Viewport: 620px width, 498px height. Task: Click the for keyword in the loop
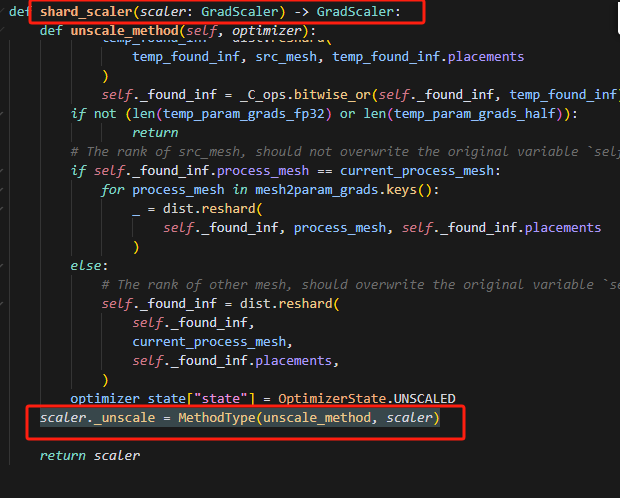112,189
